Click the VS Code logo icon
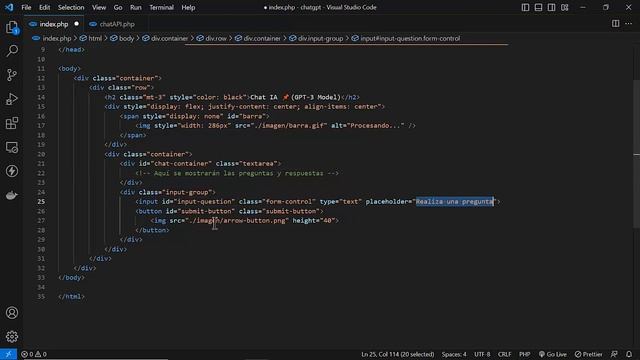640x360 pixels. pyautogui.click(x=9, y=7)
